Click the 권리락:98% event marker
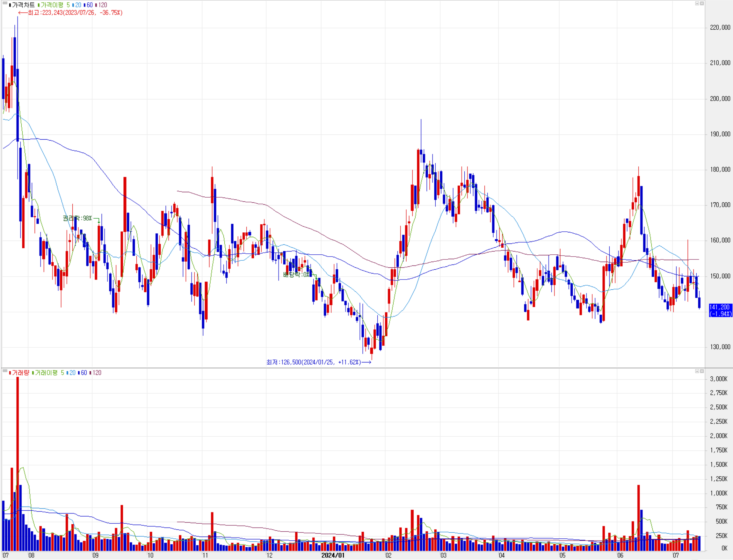 77,218
